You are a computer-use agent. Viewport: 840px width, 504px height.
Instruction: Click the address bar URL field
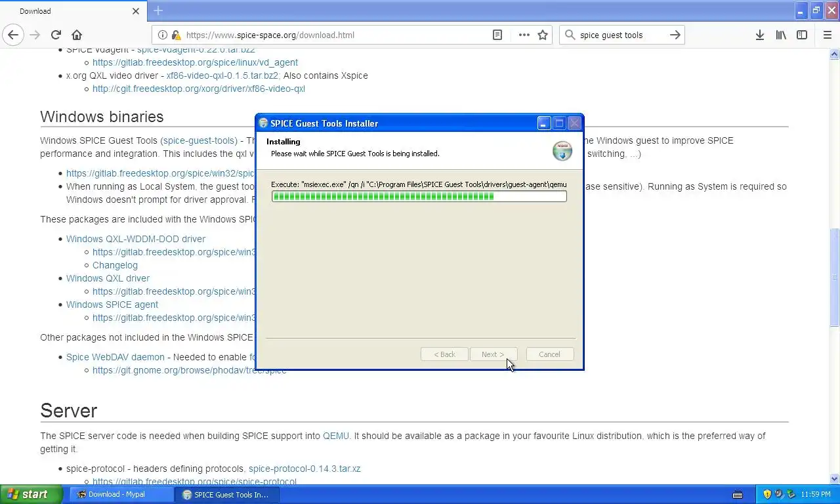[335, 35]
